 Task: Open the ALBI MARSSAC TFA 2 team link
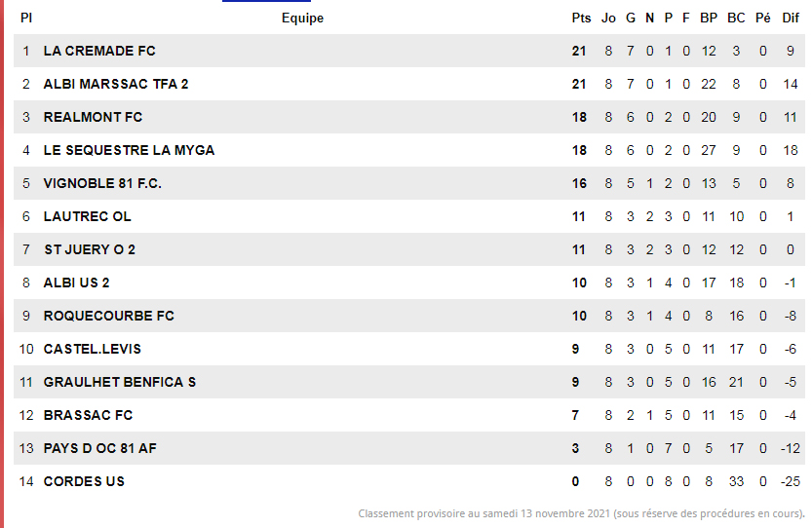click(x=116, y=84)
